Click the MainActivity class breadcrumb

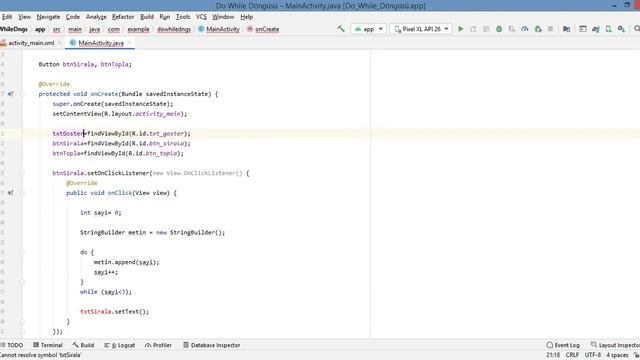[219, 29]
